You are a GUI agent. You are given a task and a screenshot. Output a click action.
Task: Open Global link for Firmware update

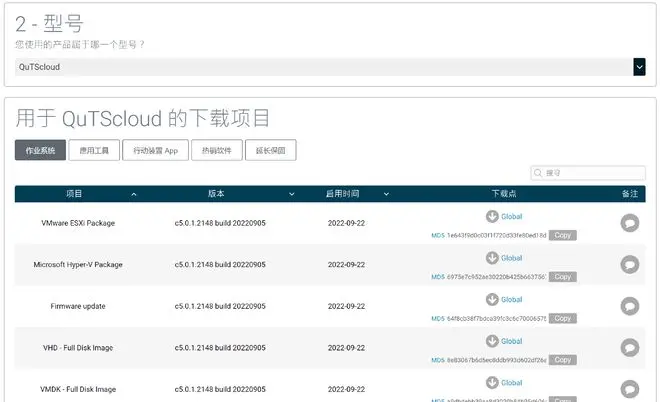511,300
